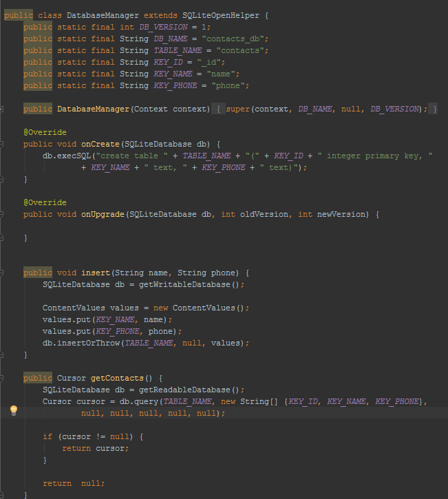The height and width of the screenshot is (499, 448).
Task: Click the onCreate method name
Action: tap(100, 144)
